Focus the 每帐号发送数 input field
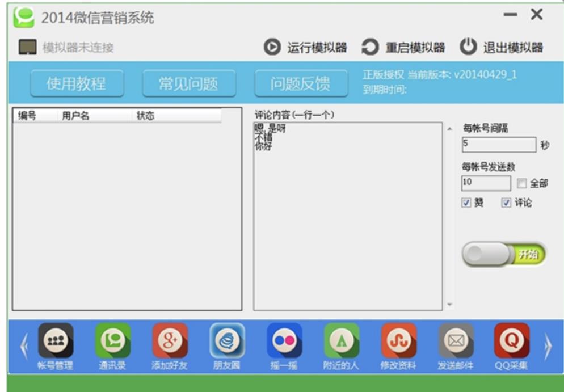The width and height of the screenshot is (564, 392). click(x=486, y=183)
